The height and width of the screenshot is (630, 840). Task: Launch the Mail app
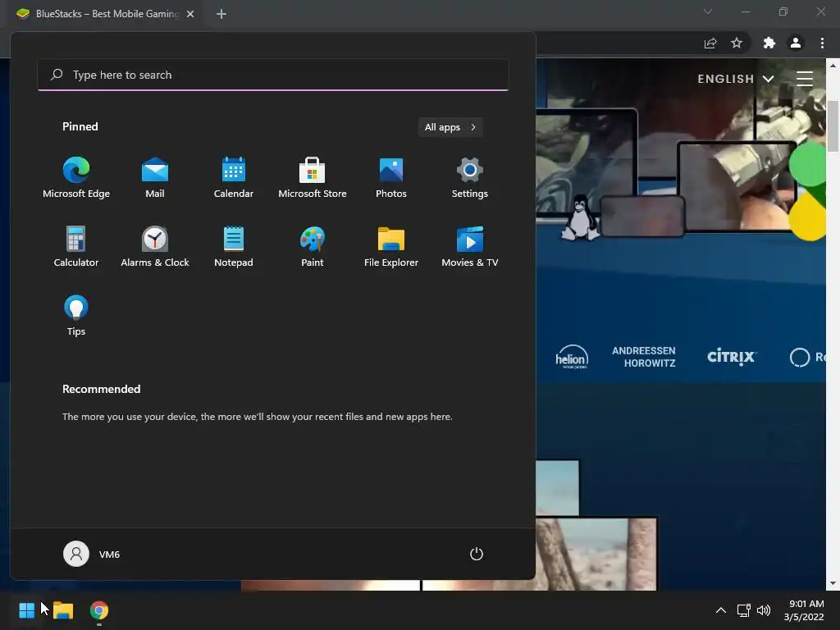coord(155,178)
